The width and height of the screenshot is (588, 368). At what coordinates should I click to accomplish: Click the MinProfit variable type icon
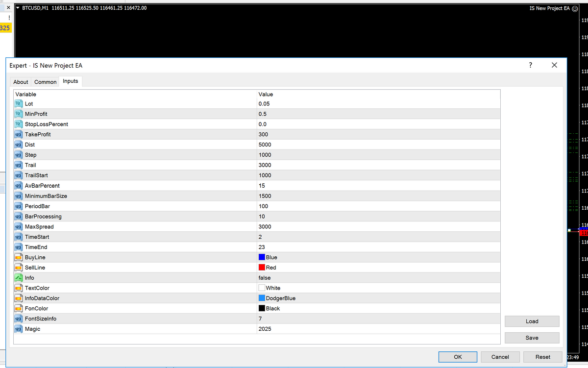click(x=18, y=114)
